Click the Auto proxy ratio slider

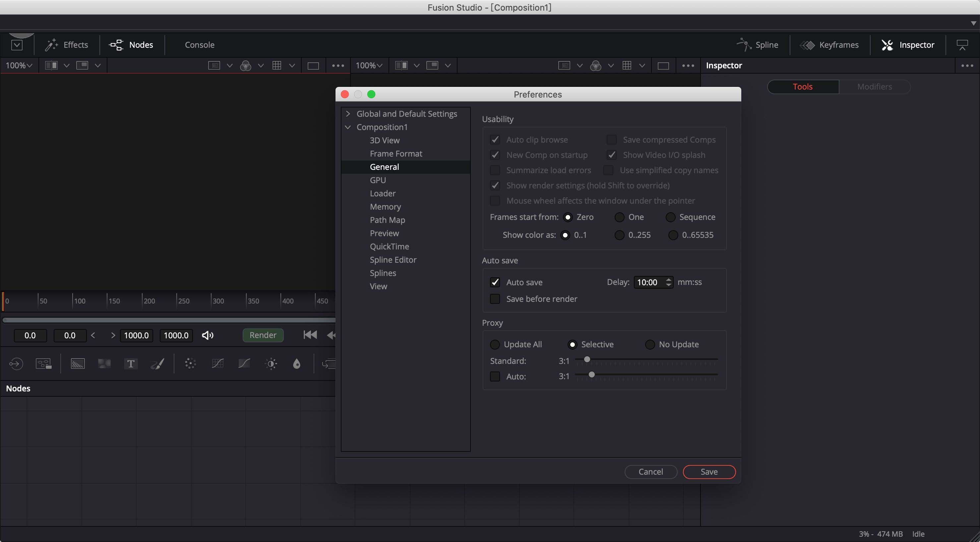point(646,375)
